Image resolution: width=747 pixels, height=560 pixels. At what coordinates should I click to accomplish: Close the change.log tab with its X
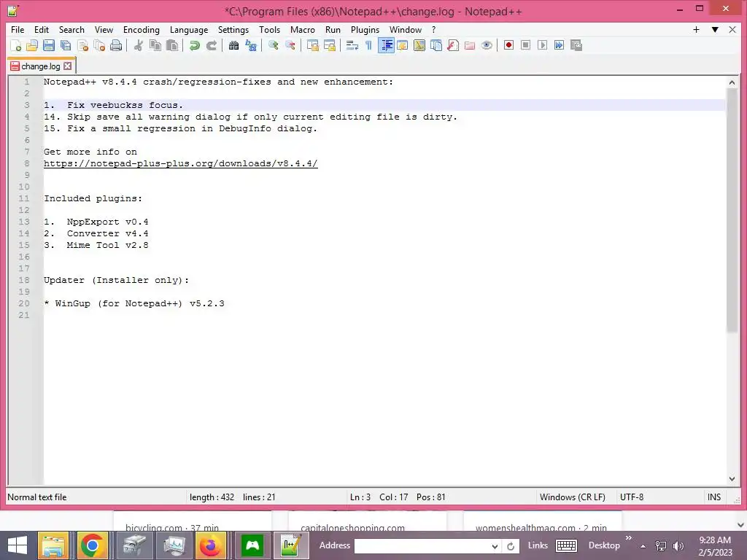click(x=68, y=66)
